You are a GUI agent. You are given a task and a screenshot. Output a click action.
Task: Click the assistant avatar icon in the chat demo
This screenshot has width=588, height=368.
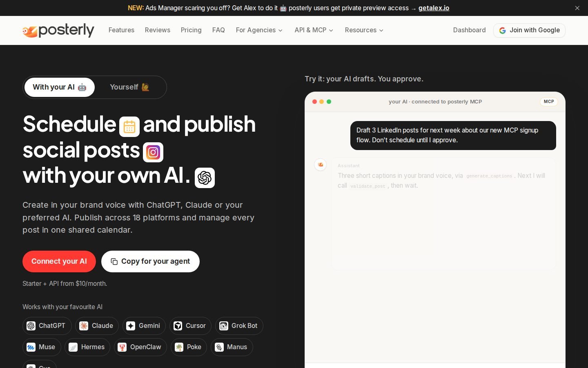coord(321,164)
